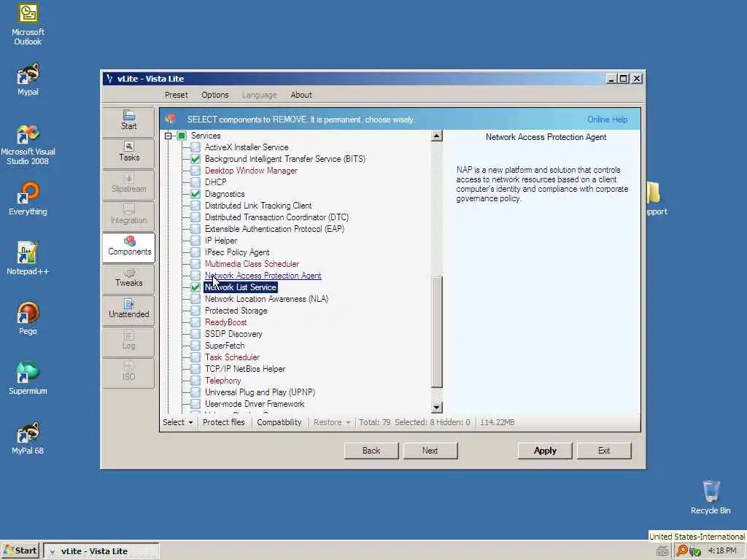Screen dimensions: 747x560
Task: Click the Supermium desktop shortcut
Action: tap(28, 378)
